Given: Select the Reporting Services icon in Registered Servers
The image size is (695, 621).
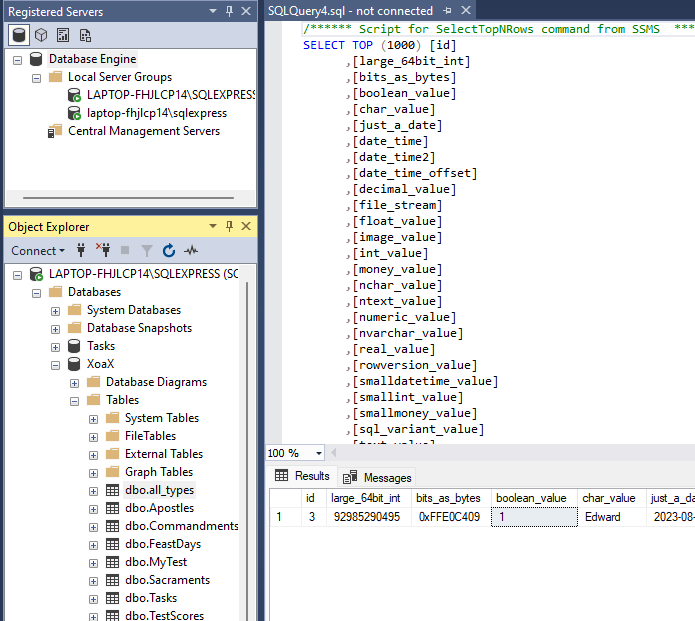Looking at the screenshot, I should tap(63, 35).
